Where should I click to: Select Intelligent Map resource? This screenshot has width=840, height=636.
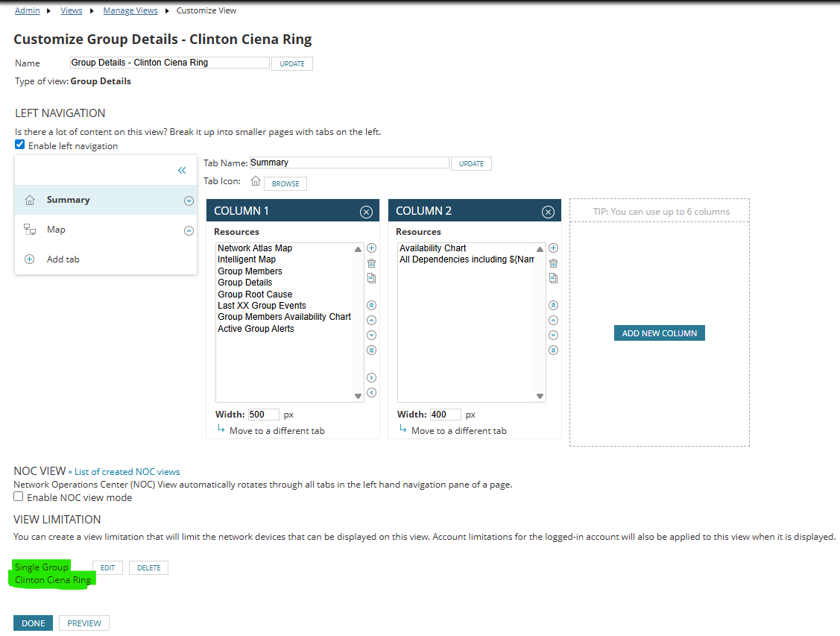(x=247, y=259)
